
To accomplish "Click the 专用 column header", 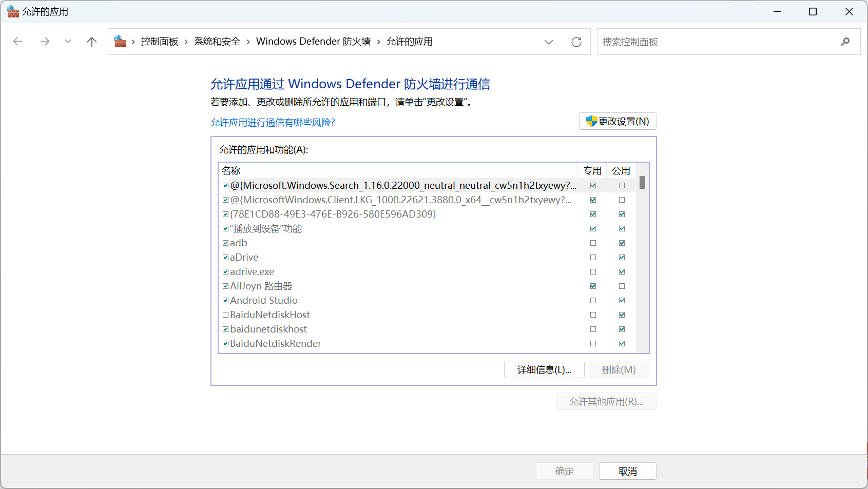I will 592,171.
